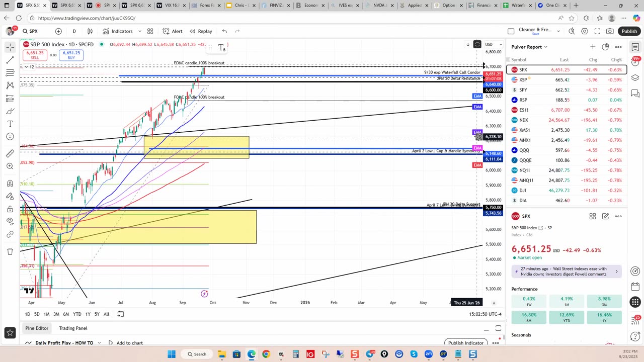
Task: Expand the indicators favorites chevron
Action: point(140,31)
